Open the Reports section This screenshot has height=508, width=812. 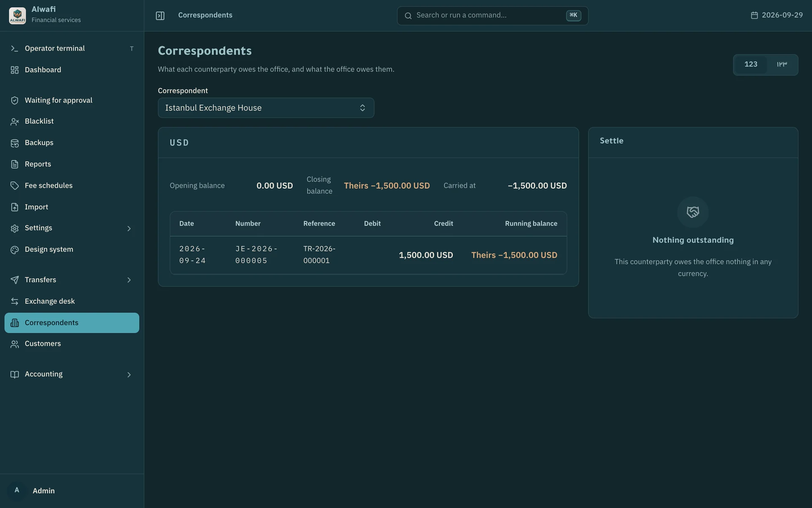(72, 164)
